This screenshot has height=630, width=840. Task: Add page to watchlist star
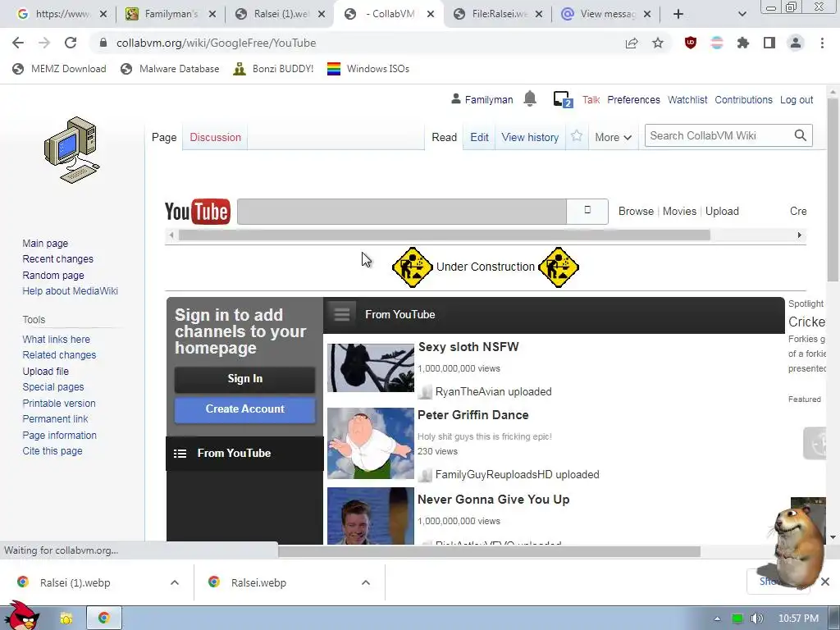click(577, 136)
